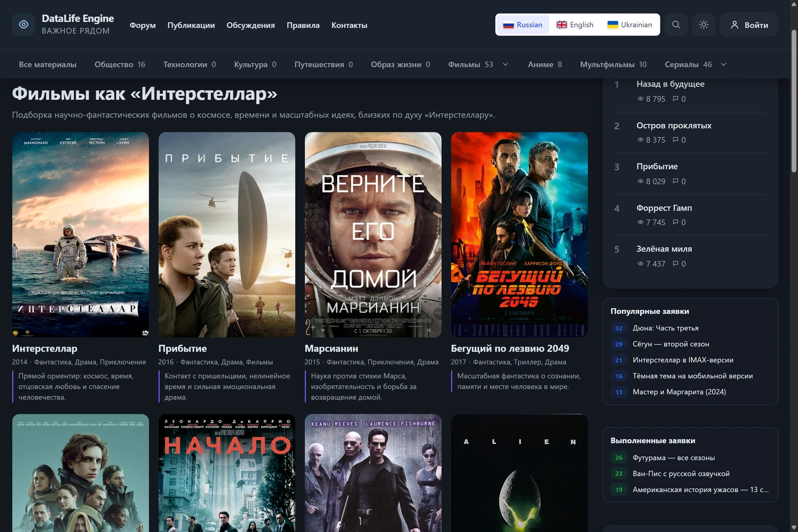Open the Начало movie poster

click(x=227, y=473)
